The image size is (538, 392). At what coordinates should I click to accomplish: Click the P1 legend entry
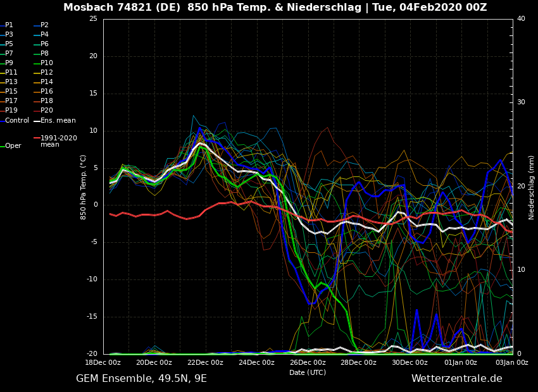(9, 25)
